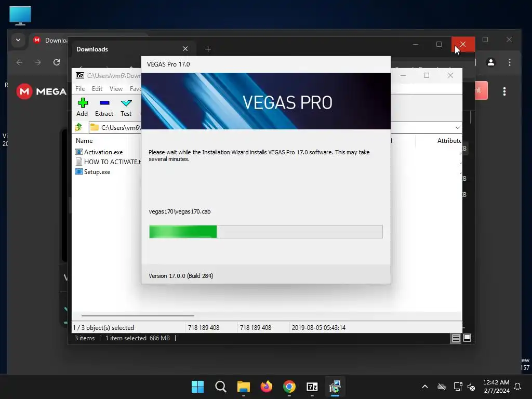Open the MEGA page three-dot options menu
Viewport: 532px width, 399px height.
(504, 91)
